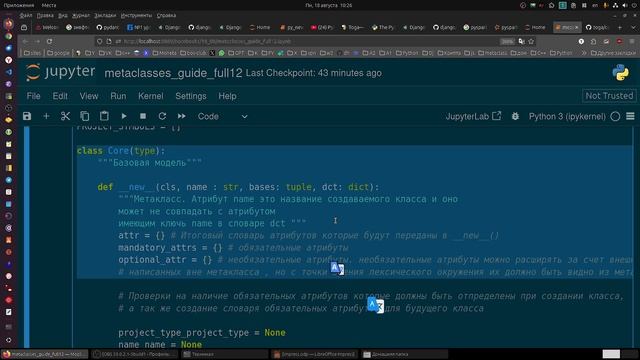The height and width of the screenshot is (360, 640).
Task: Open the sites bookmarks folder
Action: [x=33, y=53]
